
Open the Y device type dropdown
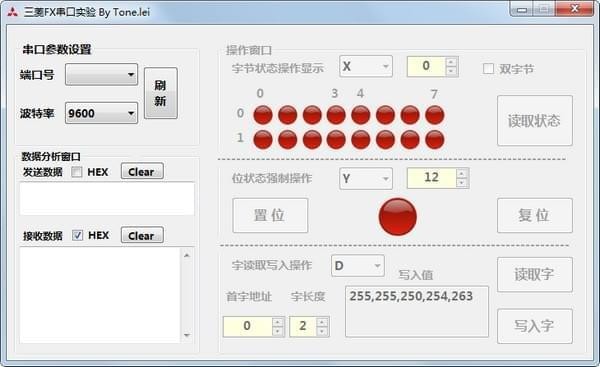[x=366, y=178]
